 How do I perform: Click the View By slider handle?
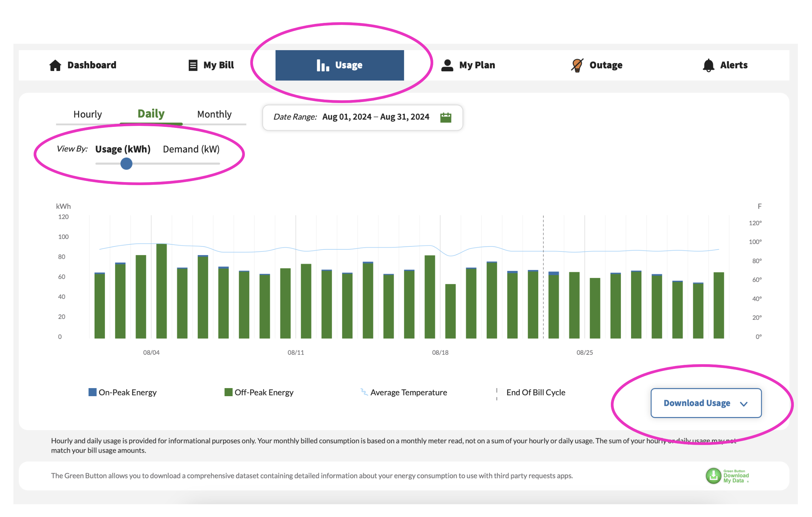pos(126,164)
